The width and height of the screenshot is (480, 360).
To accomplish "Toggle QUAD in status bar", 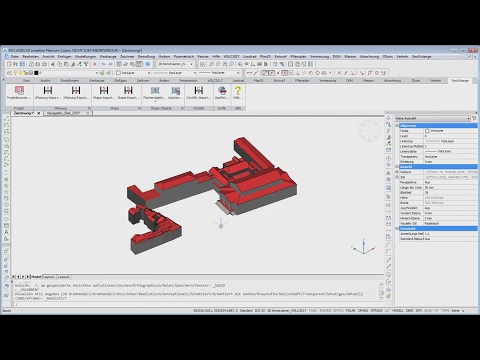I will [428, 310].
